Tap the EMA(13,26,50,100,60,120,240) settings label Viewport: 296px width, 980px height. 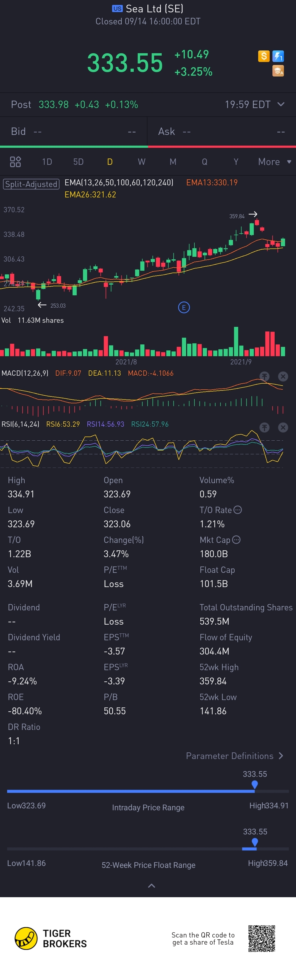[119, 183]
